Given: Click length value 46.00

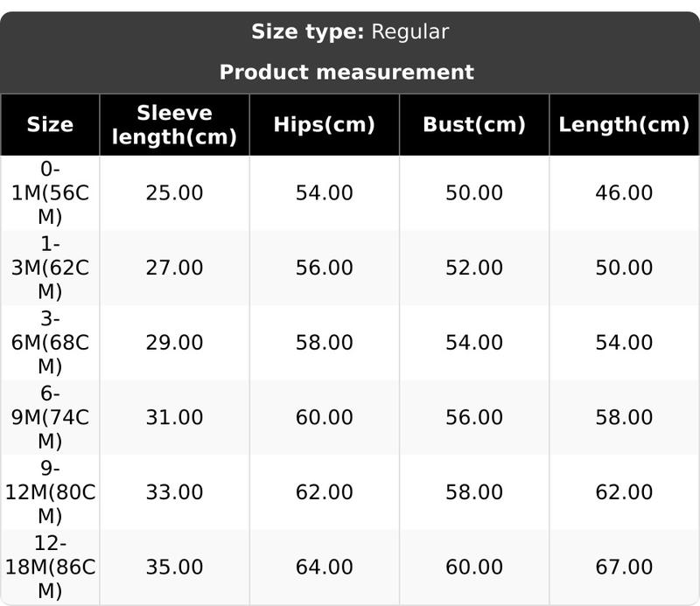Looking at the screenshot, I should (624, 192).
